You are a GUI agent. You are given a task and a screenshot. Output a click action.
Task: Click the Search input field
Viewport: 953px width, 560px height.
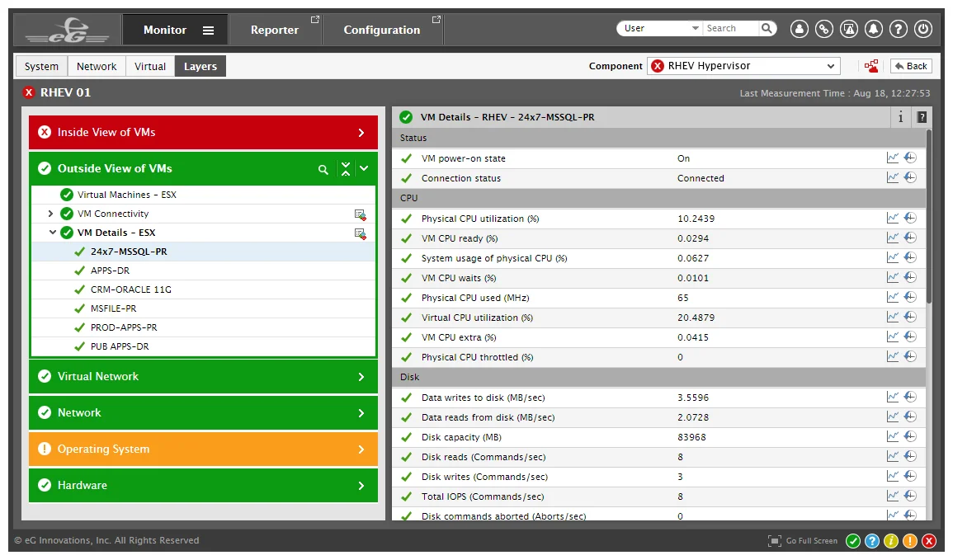[731, 28]
